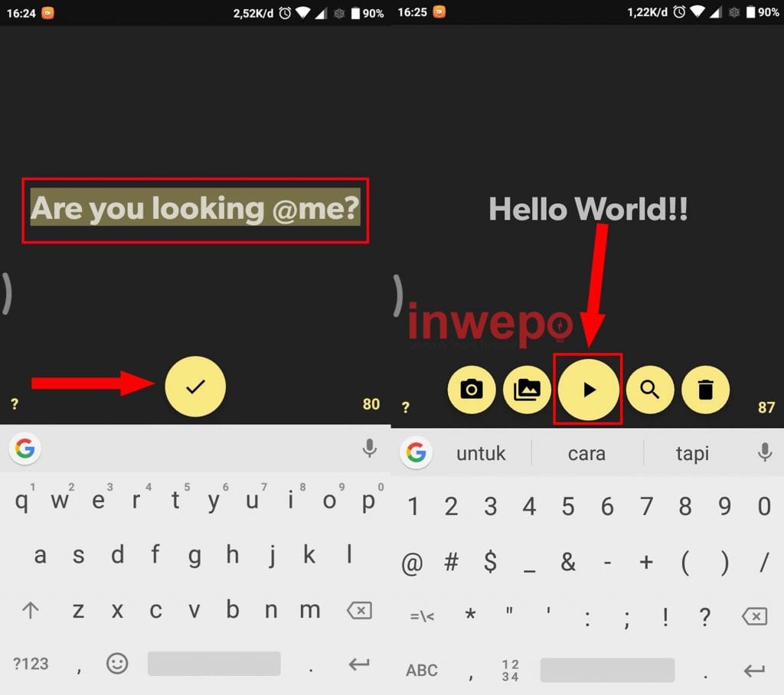Choose the 'cara' word suggestion

coord(587,453)
